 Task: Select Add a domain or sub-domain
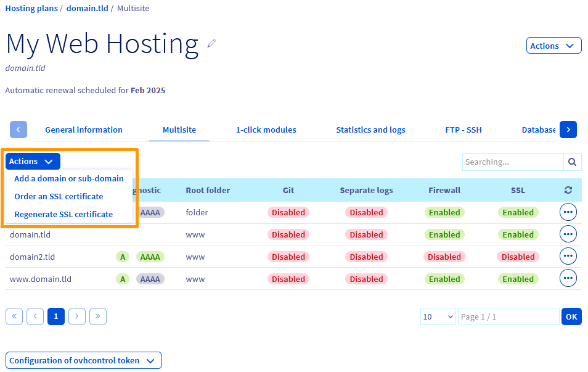(x=69, y=179)
